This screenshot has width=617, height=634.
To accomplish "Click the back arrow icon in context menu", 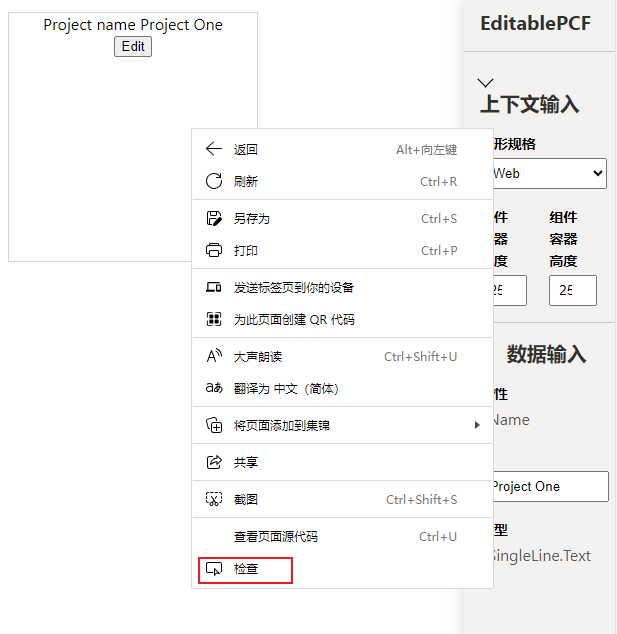I will (x=213, y=149).
